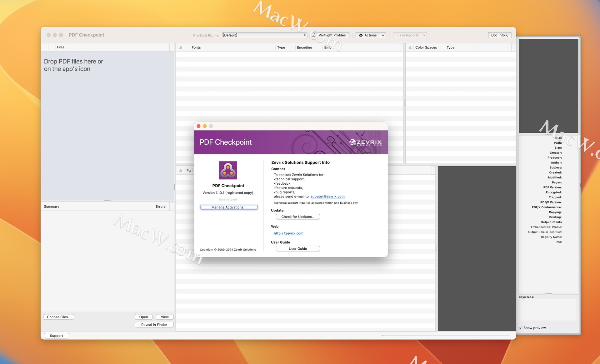Click Manage Activations button
Screen dimensions: 600x364
[x=229, y=207]
